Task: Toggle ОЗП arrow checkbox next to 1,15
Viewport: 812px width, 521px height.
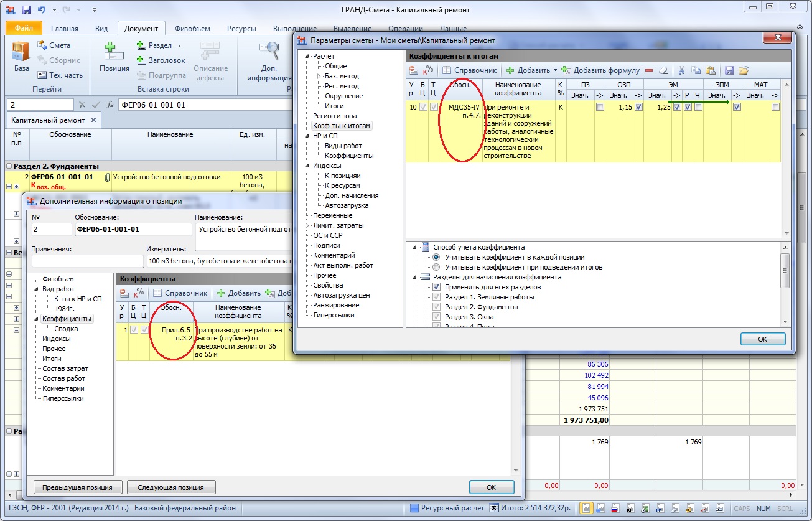Action: [x=638, y=107]
